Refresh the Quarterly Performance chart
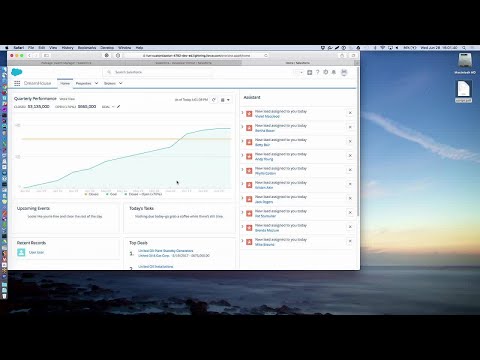 click(x=214, y=100)
